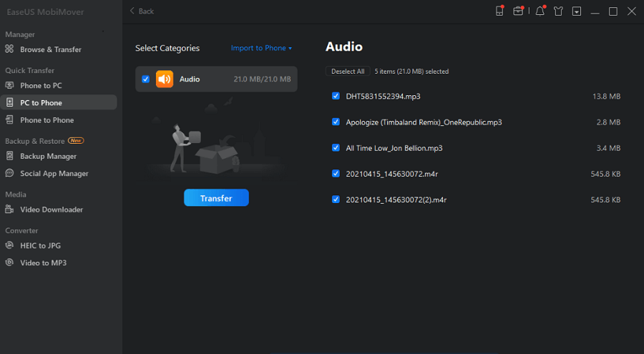
Task: Open the toolbox icon in title bar
Action: pyautogui.click(x=518, y=11)
